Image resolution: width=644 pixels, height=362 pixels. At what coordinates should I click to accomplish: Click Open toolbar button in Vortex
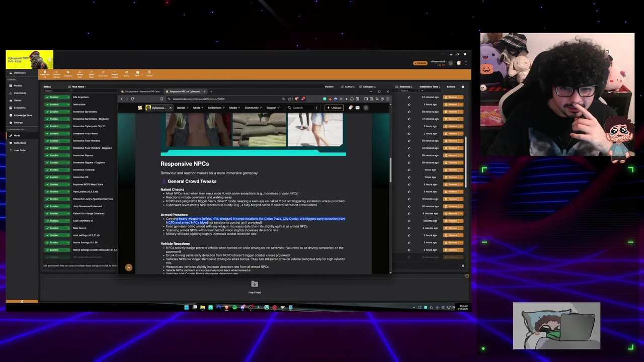click(x=137, y=74)
